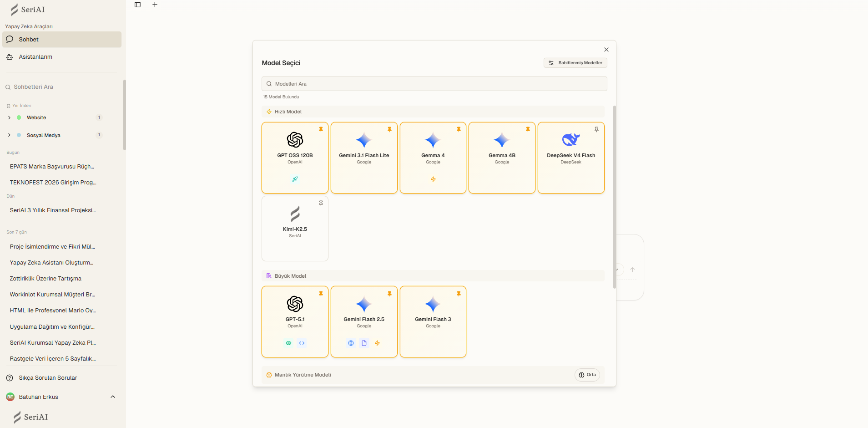Click the DeepSeek whale logo
Viewport: 868px width, 428px height.
point(571,140)
